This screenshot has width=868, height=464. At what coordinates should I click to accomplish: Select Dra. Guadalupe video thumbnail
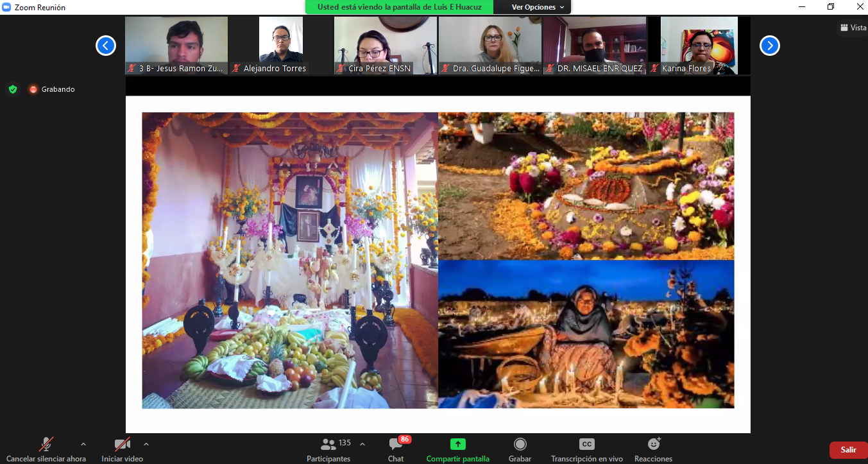point(490,46)
